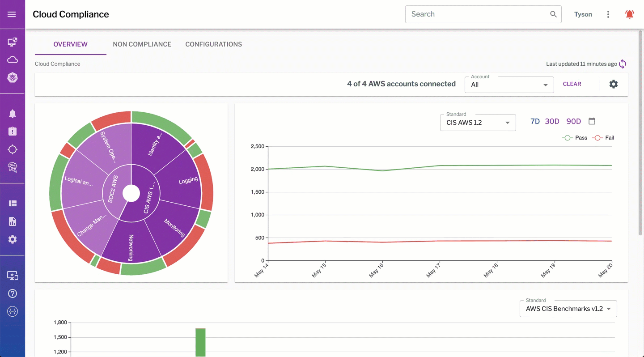Select the SOC2 AWS inner ring segment
This screenshot has width=644, height=357.
[112, 190]
